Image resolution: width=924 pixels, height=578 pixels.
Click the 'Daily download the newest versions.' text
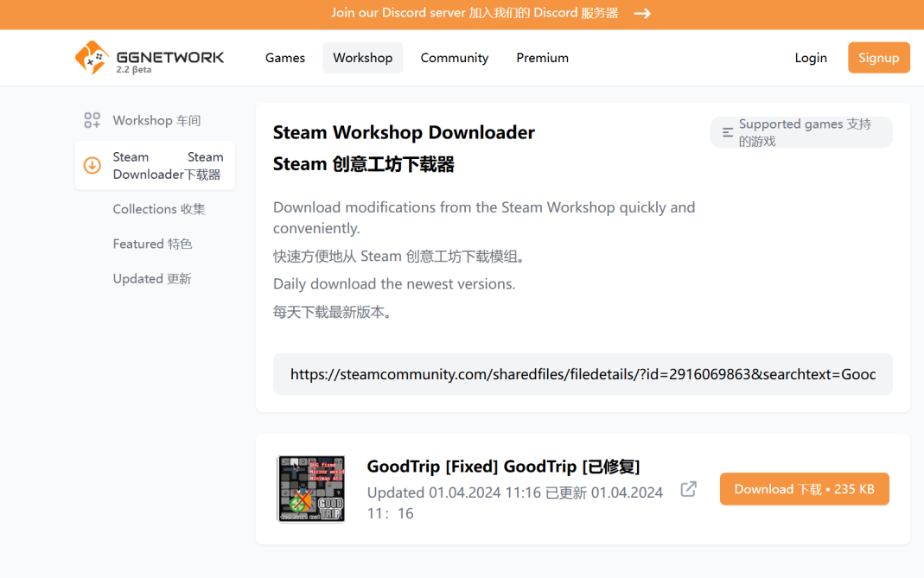click(394, 284)
